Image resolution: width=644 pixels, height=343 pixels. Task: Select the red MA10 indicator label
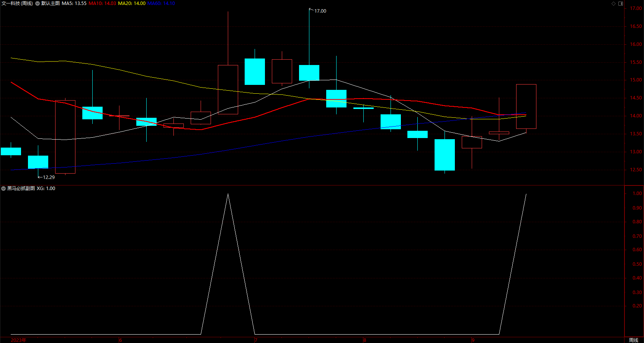pyautogui.click(x=102, y=3)
